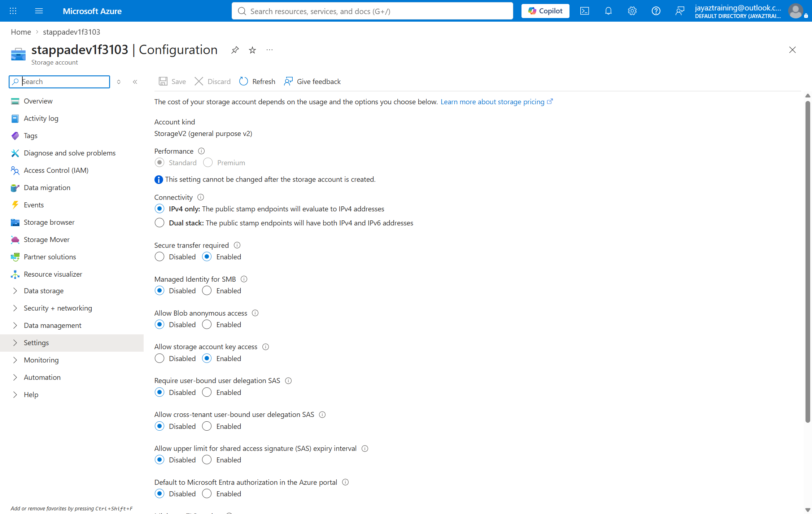Screen dimensions: 812x514
Task: Click the account avatar picture
Action: (796, 11)
